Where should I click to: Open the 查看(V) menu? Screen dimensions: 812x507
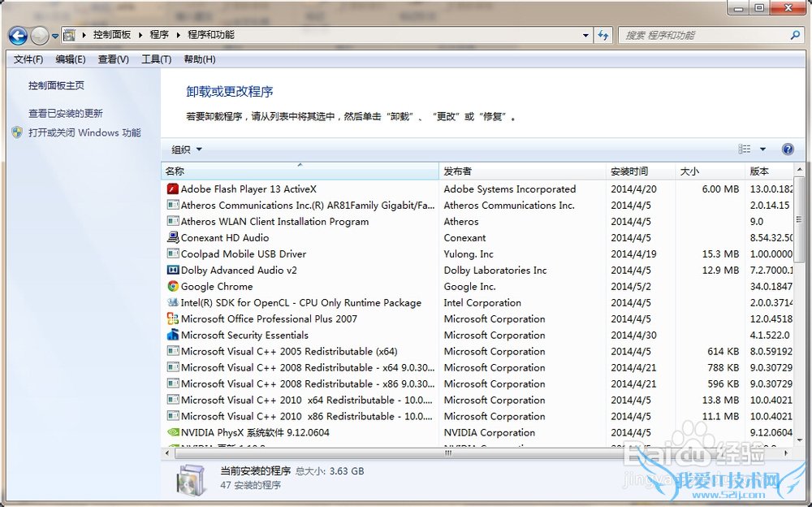(x=114, y=59)
